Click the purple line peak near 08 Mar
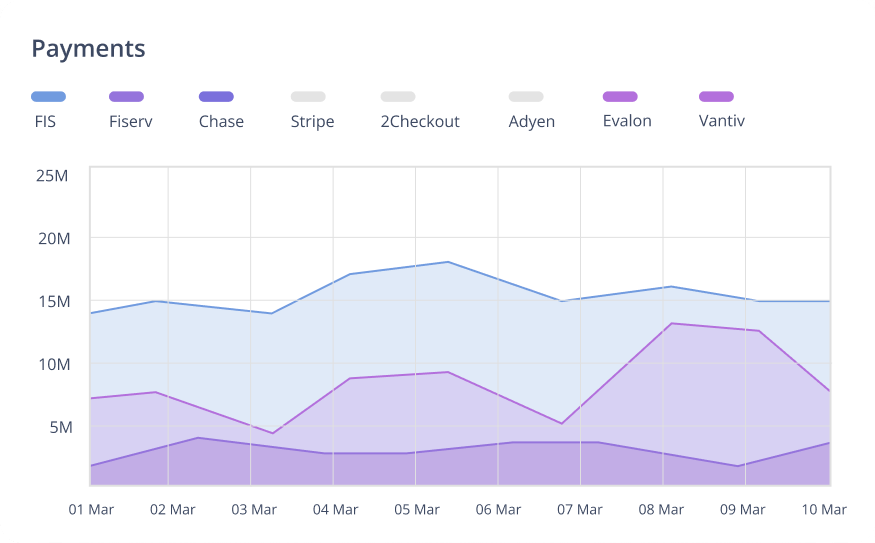Viewport: 875px width, 543px height. pyautogui.click(x=670, y=323)
